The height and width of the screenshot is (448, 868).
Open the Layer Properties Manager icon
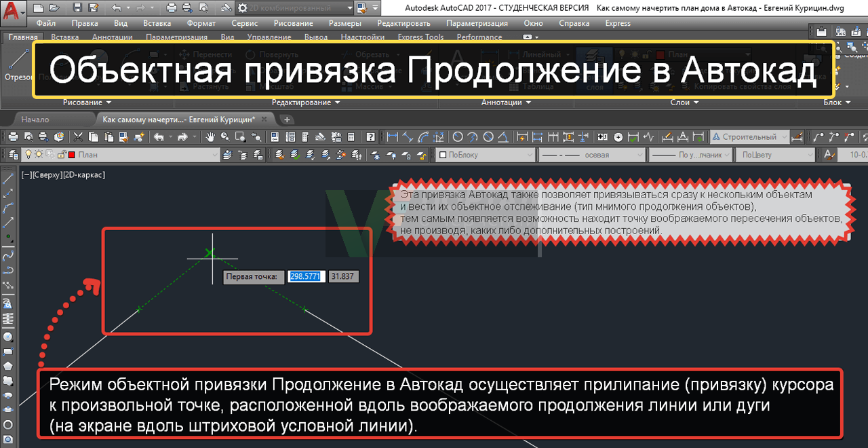tap(13, 155)
